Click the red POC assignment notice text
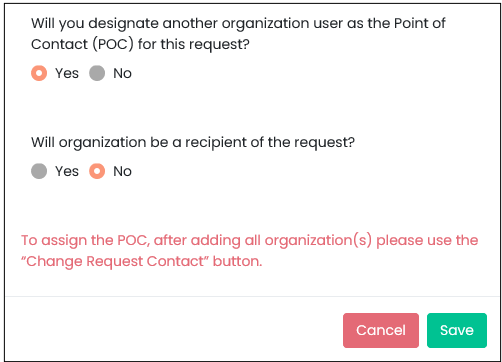Image resolution: width=502 pixels, height=362 pixels. [249, 251]
